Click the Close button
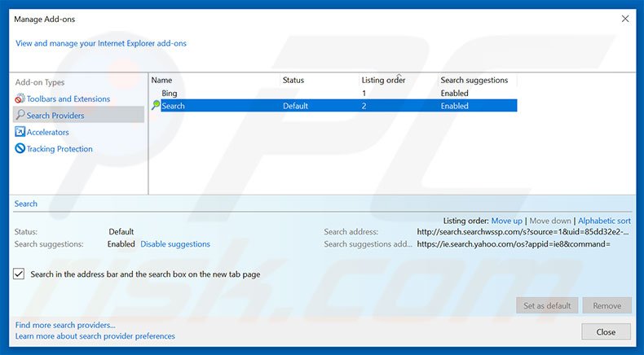This screenshot has height=355, width=644. tap(607, 331)
